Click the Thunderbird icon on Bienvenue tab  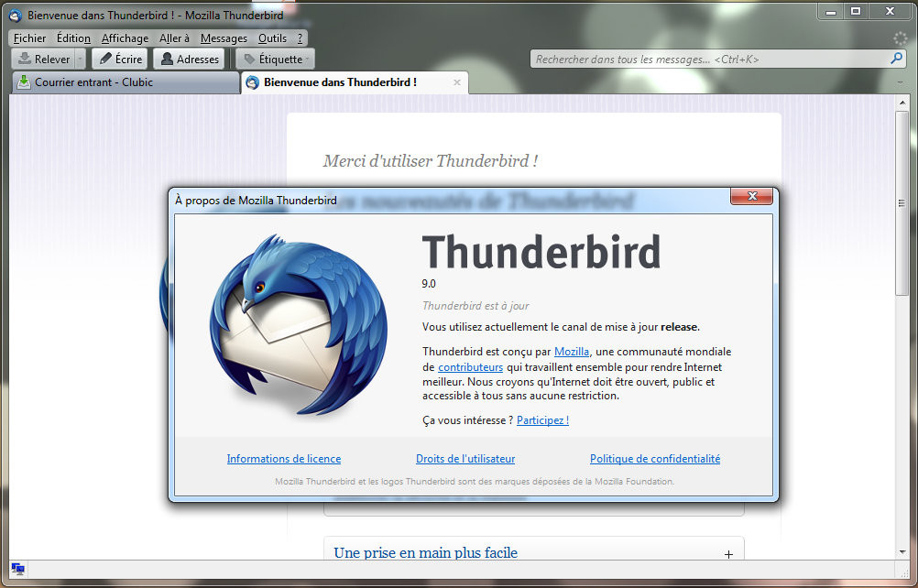click(252, 82)
